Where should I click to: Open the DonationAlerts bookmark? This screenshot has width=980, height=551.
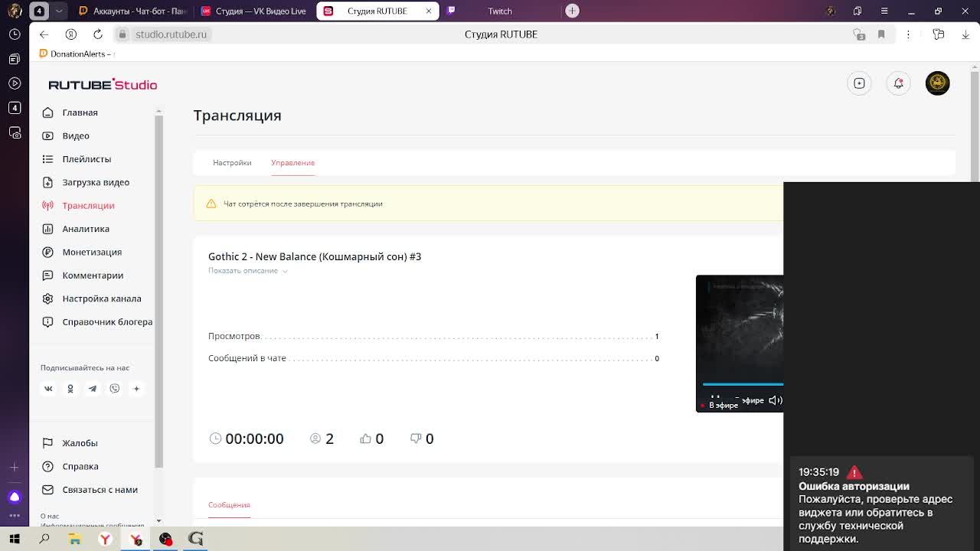click(76, 54)
